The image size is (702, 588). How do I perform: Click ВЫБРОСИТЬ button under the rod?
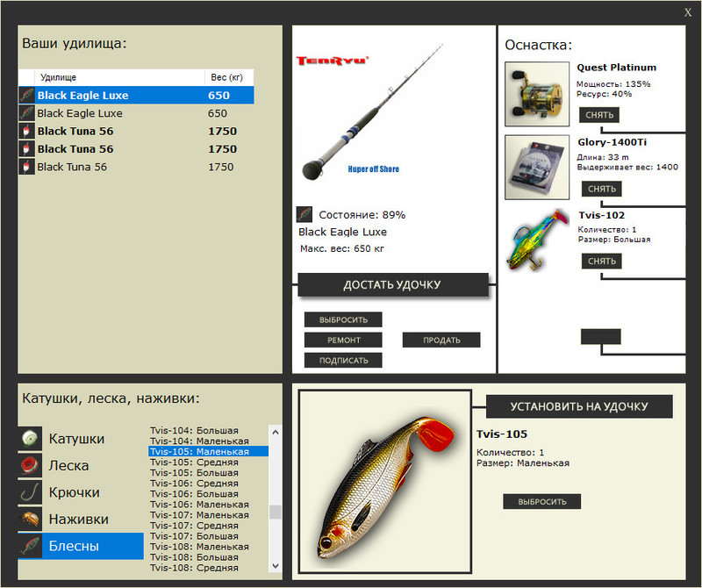(343, 319)
